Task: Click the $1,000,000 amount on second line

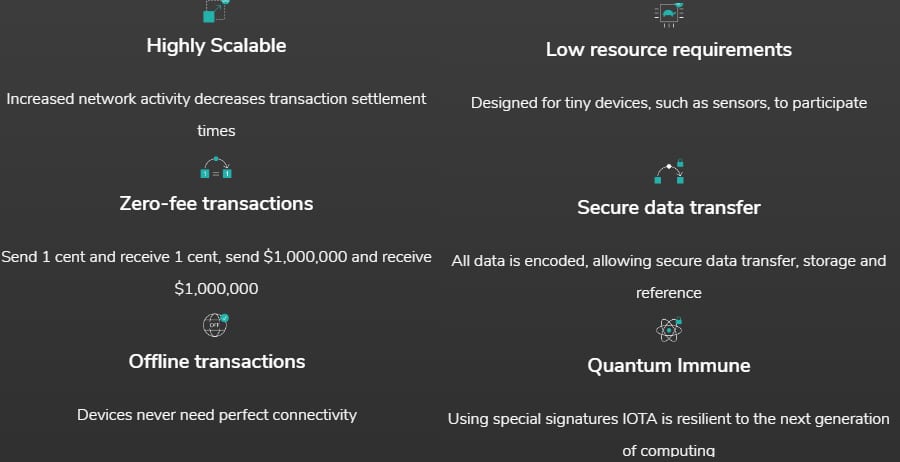Action: pos(216,289)
